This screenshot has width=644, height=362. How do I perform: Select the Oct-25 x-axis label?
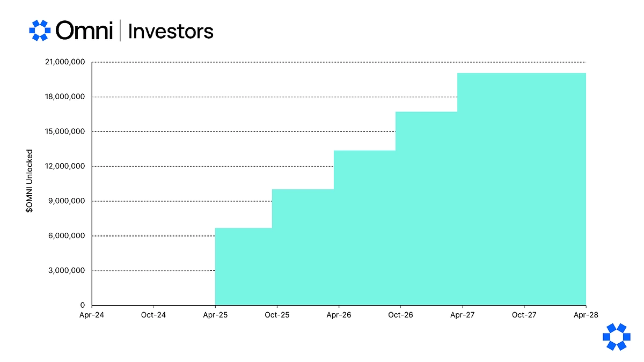277,315
